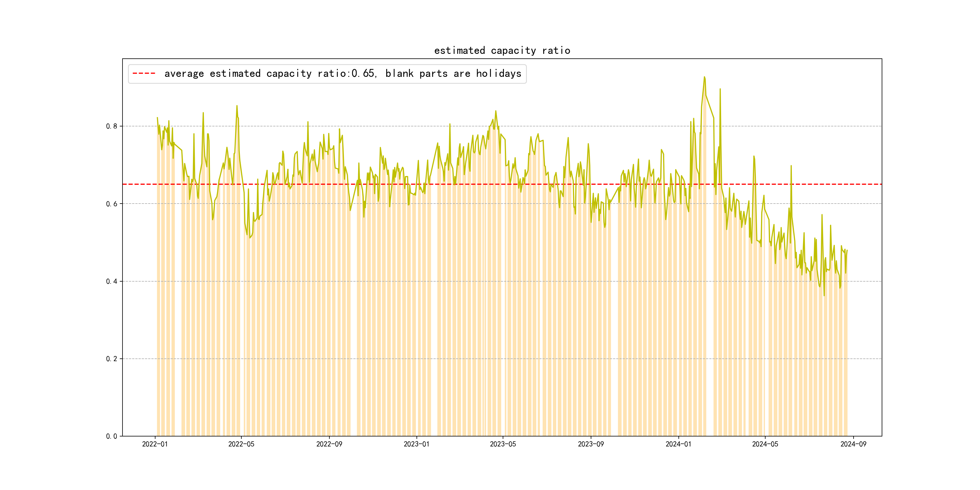Click the 0.6 y-axis tick label
This screenshot has height=490, width=980.
coord(112,204)
